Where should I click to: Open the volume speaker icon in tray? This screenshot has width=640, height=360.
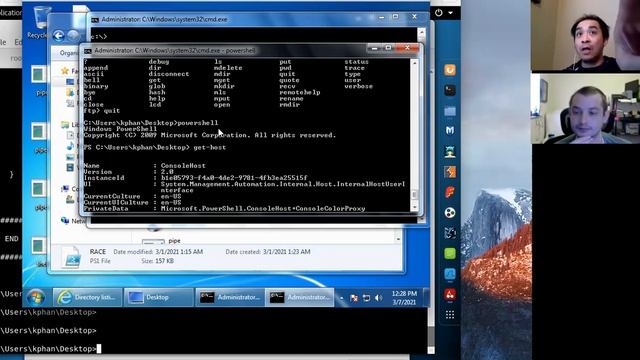click(378, 298)
